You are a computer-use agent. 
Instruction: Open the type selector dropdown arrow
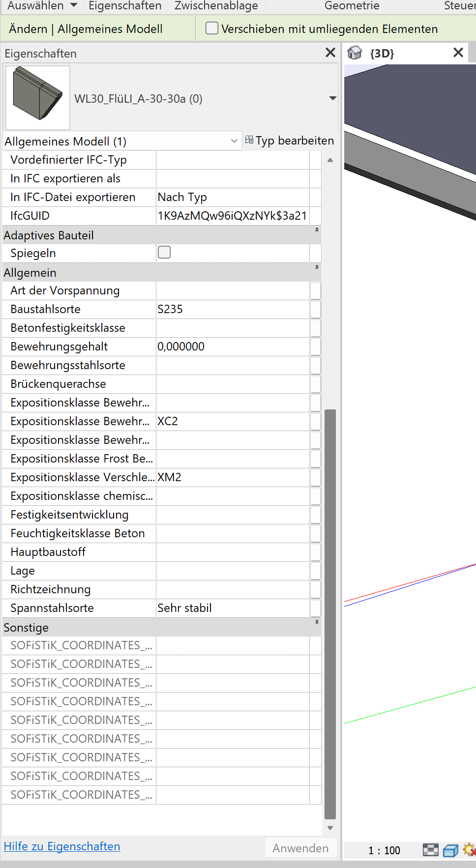pyautogui.click(x=333, y=98)
